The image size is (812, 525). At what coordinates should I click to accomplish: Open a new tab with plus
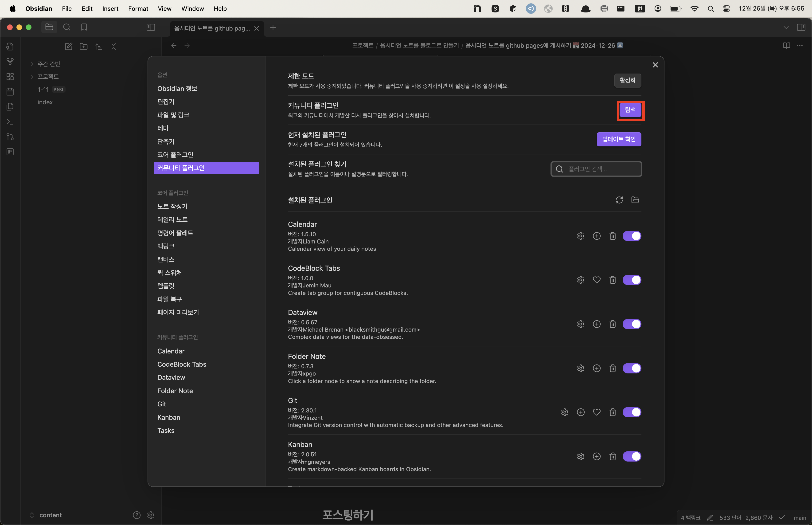point(273,28)
